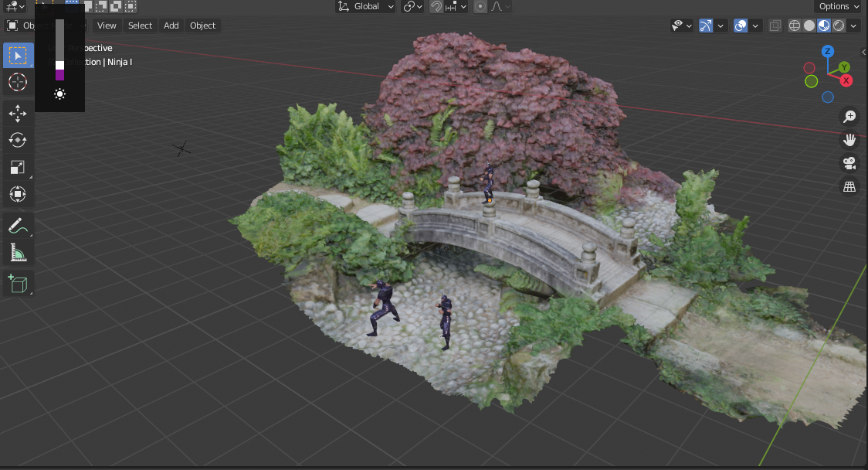Toggle Show Gizmo button
This screenshot has height=470, width=868.
click(x=705, y=26)
